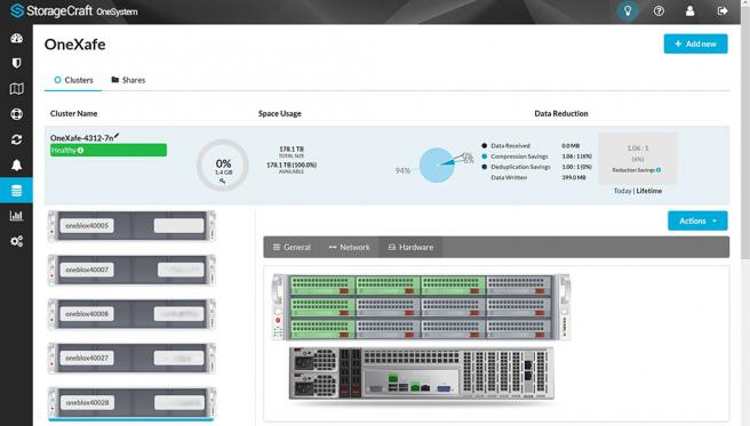Viewport: 750px width, 426px height.
Task: Click the sign out icon
Action: tap(722, 11)
